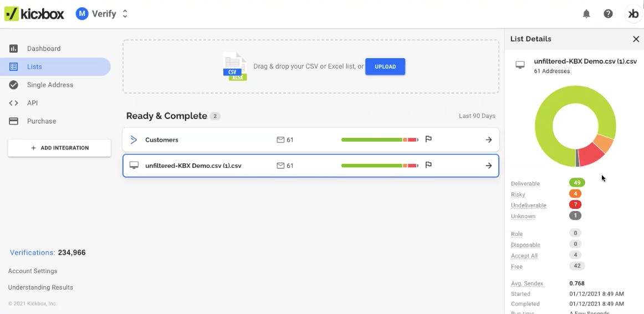The width and height of the screenshot is (644, 314).
Task: Click the Risky label
Action: point(518,194)
